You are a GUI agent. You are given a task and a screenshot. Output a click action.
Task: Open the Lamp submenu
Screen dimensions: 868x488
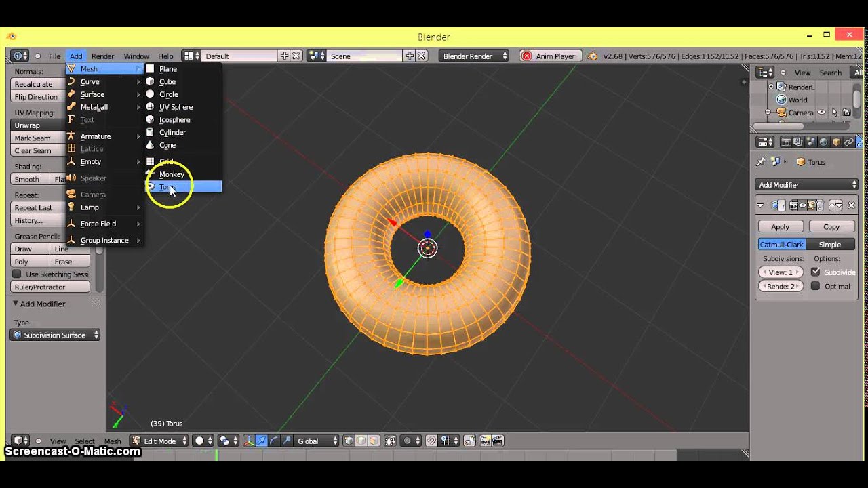coord(104,207)
